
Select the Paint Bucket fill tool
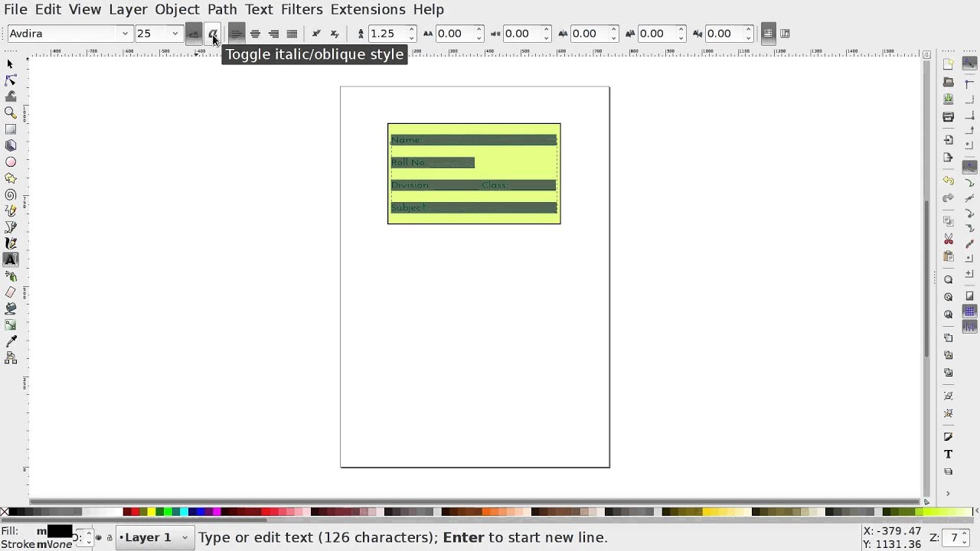(x=11, y=308)
